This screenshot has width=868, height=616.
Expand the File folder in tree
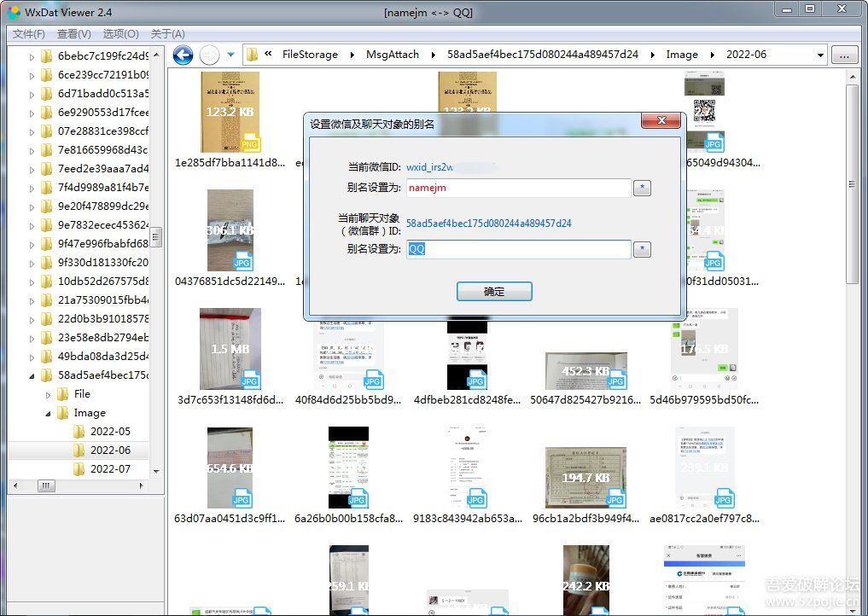pyautogui.click(x=49, y=394)
